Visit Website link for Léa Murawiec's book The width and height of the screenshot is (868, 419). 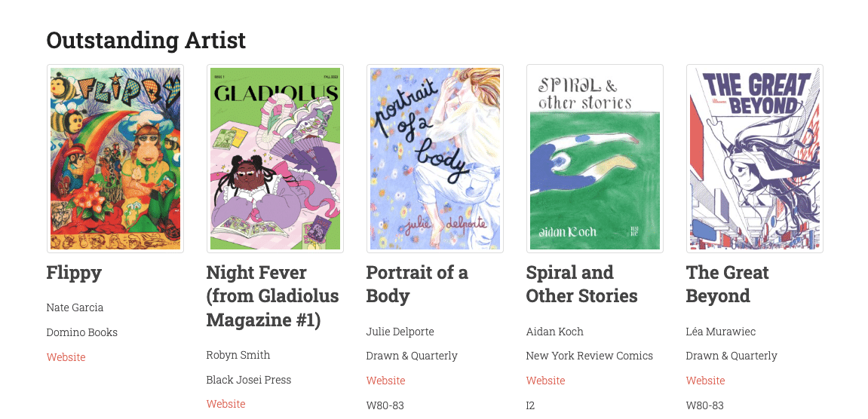pos(705,381)
